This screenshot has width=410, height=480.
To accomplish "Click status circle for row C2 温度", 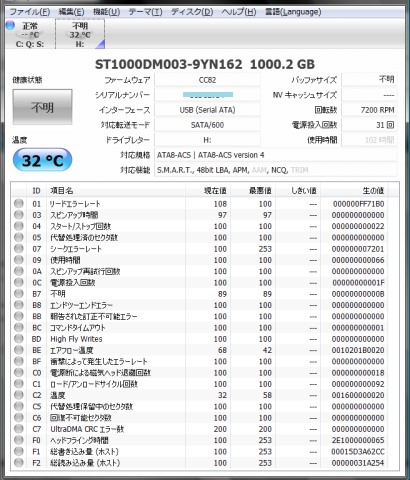I will 19,395.
